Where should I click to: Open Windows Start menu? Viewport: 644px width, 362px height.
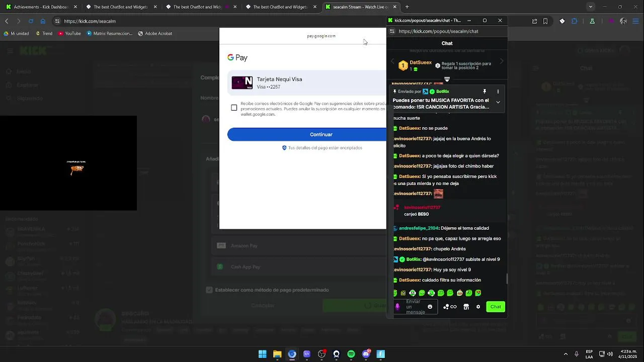262,354
